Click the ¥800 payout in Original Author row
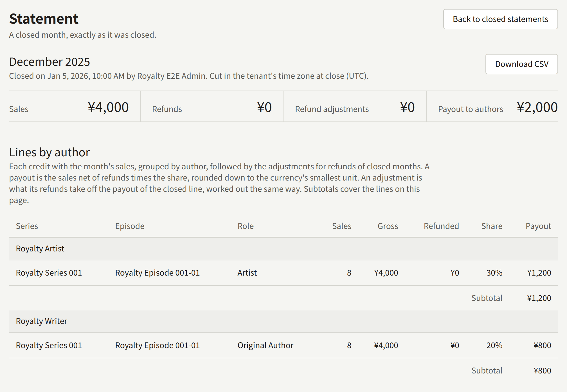Image resolution: width=567 pixels, height=392 pixels. click(543, 345)
